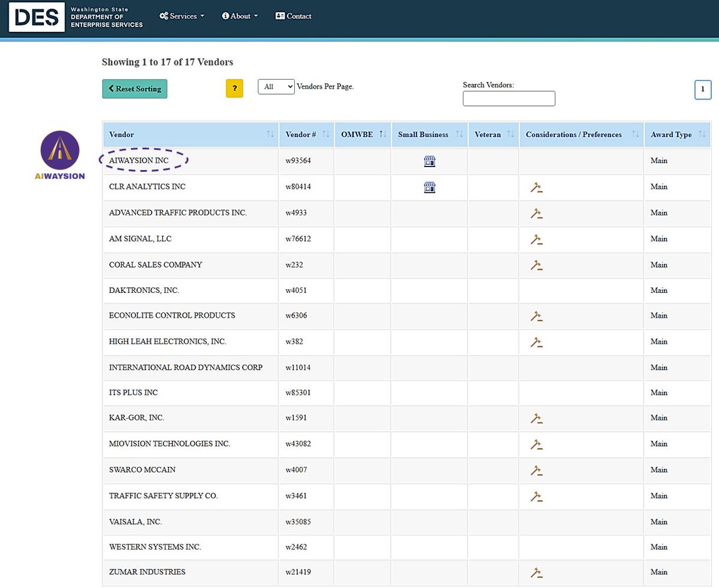Click vendor number w76612

tap(298, 238)
